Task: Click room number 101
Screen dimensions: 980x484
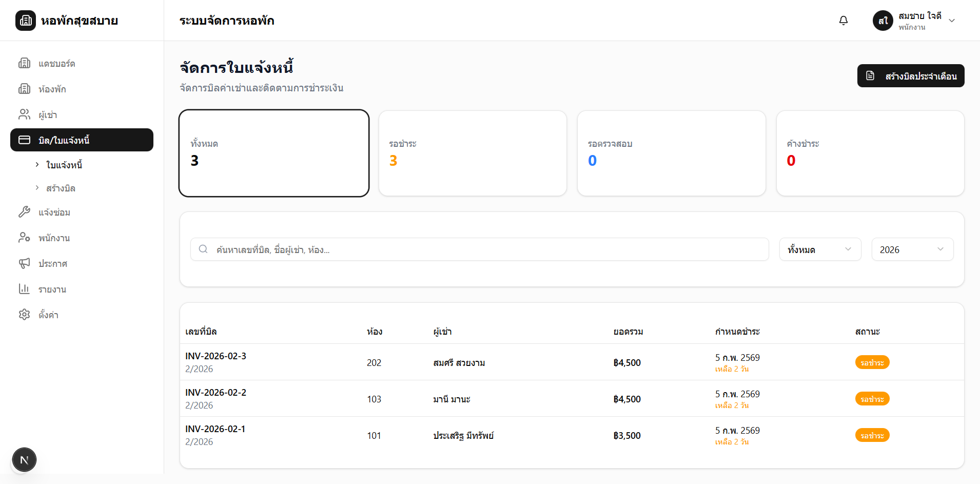Action: [374, 436]
